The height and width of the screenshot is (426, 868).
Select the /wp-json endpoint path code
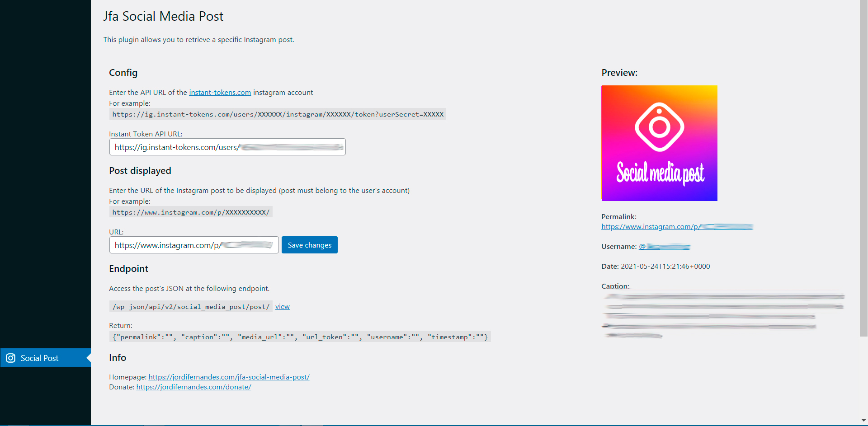pyautogui.click(x=191, y=306)
